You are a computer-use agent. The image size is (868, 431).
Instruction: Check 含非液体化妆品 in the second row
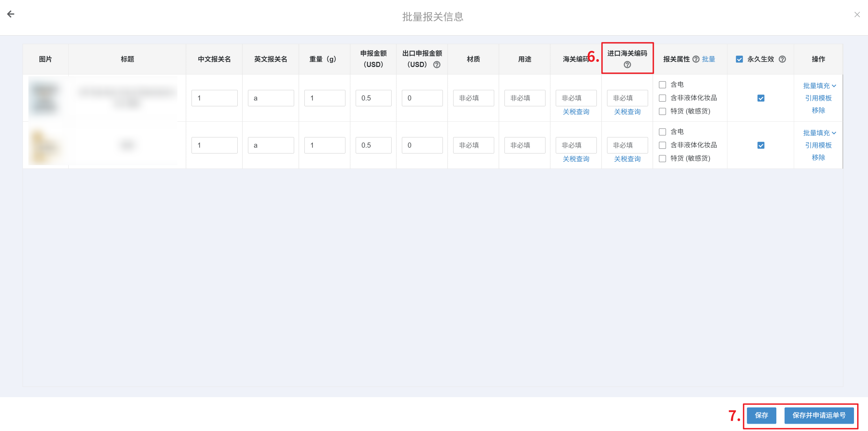click(662, 145)
